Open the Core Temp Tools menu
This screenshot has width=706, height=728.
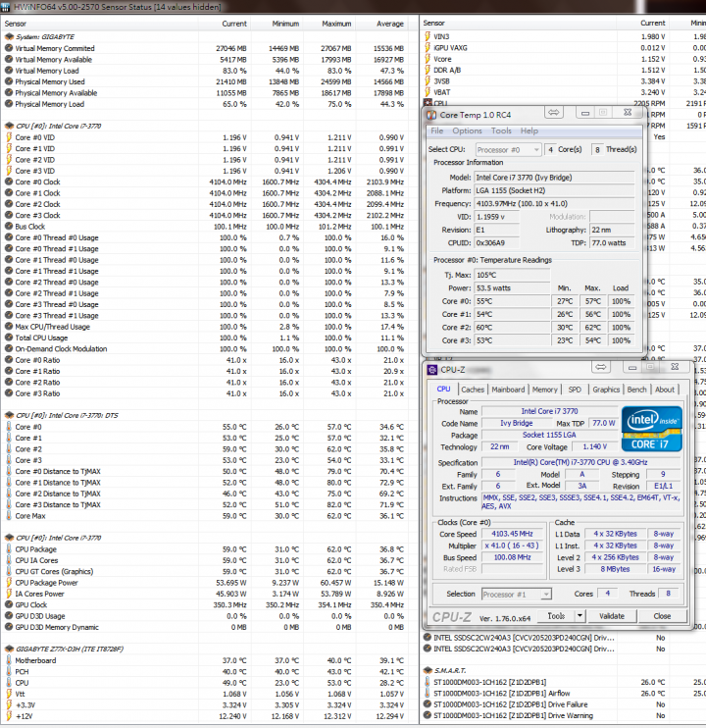click(x=501, y=130)
